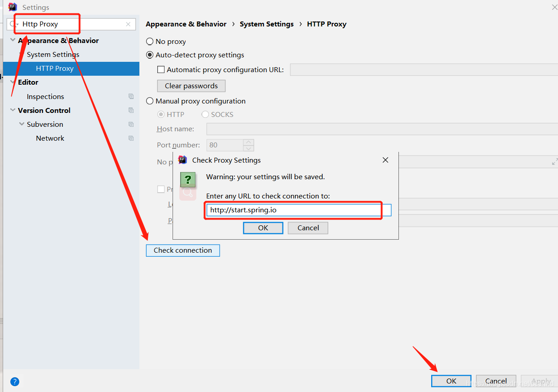Open System Settings in the tree
The width and height of the screenshot is (558, 392).
coord(53,54)
